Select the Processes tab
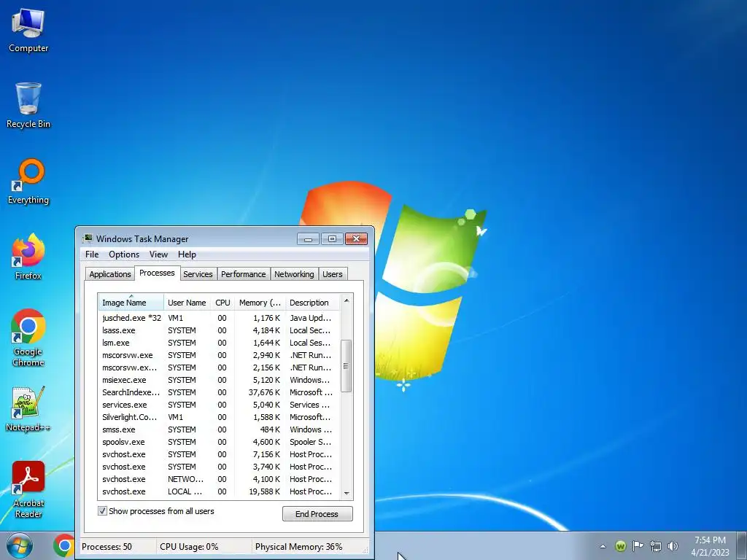 coord(157,273)
